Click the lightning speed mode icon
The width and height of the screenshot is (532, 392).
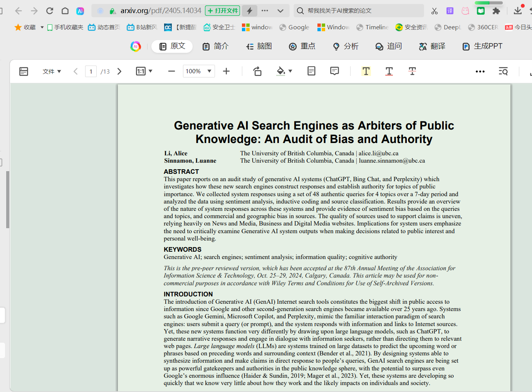coord(250,11)
